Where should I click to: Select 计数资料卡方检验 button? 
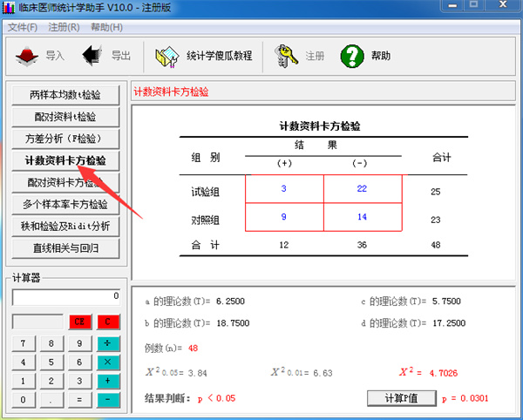[65, 160]
